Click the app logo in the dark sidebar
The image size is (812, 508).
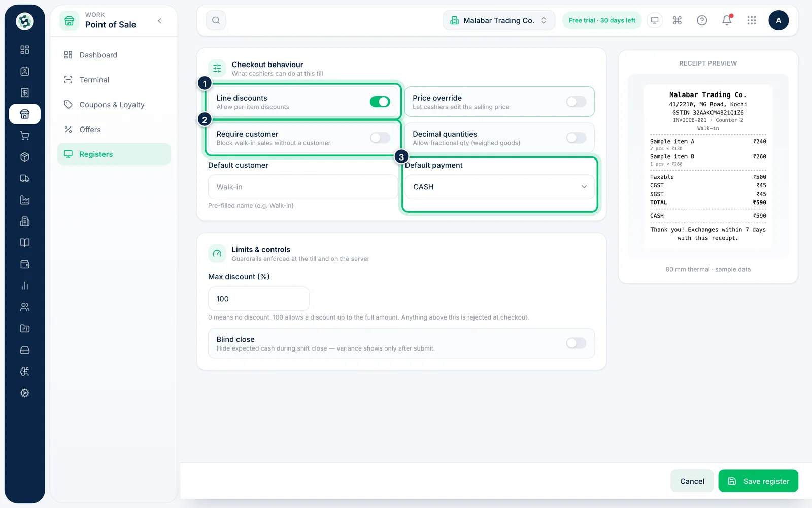click(24, 21)
